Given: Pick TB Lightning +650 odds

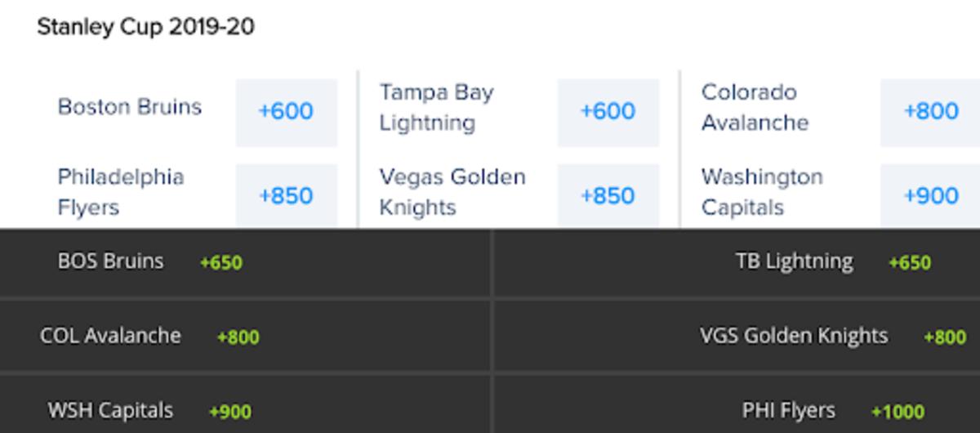Looking at the screenshot, I should (909, 263).
